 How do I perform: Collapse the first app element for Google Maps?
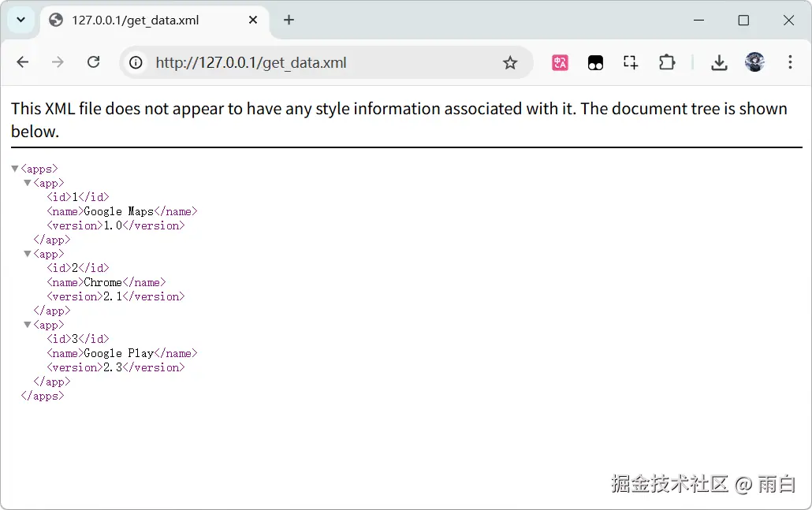coord(28,182)
